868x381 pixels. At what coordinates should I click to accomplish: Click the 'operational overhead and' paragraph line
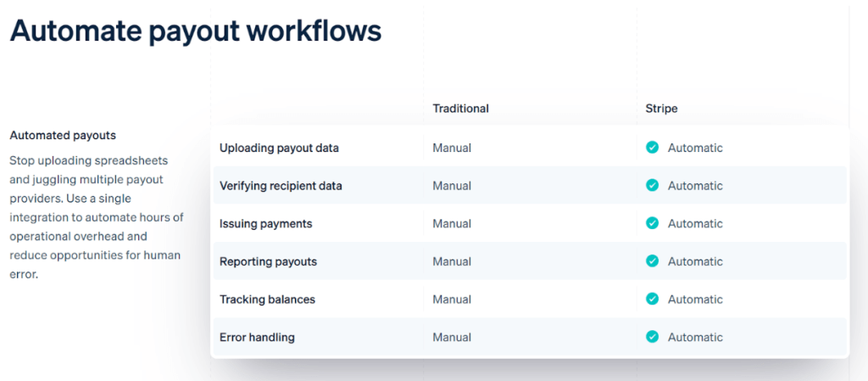(78, 237)
